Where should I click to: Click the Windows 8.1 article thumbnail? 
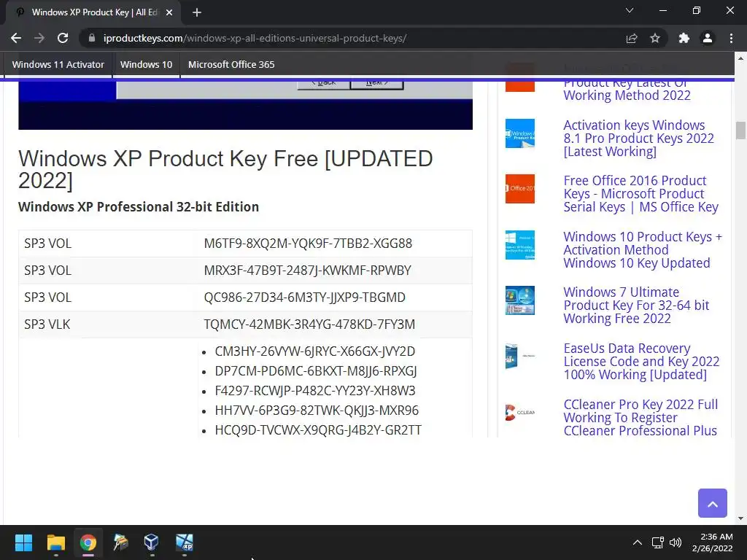519,133
